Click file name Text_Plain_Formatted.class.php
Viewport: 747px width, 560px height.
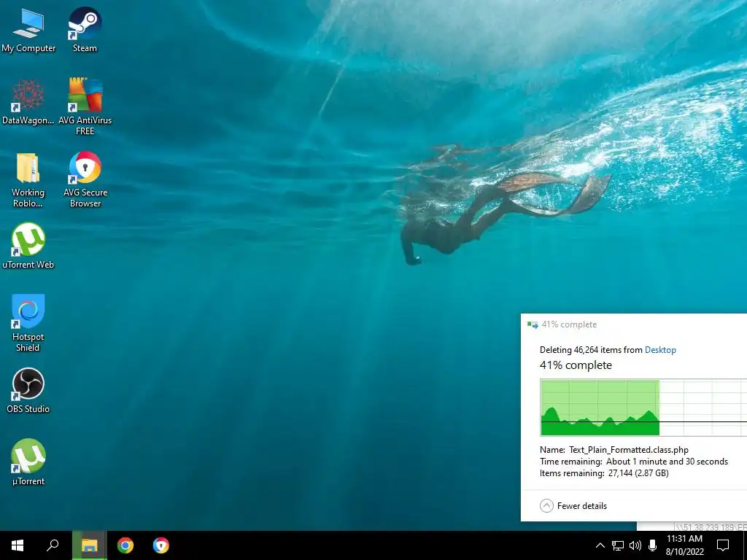coord(628,449)
